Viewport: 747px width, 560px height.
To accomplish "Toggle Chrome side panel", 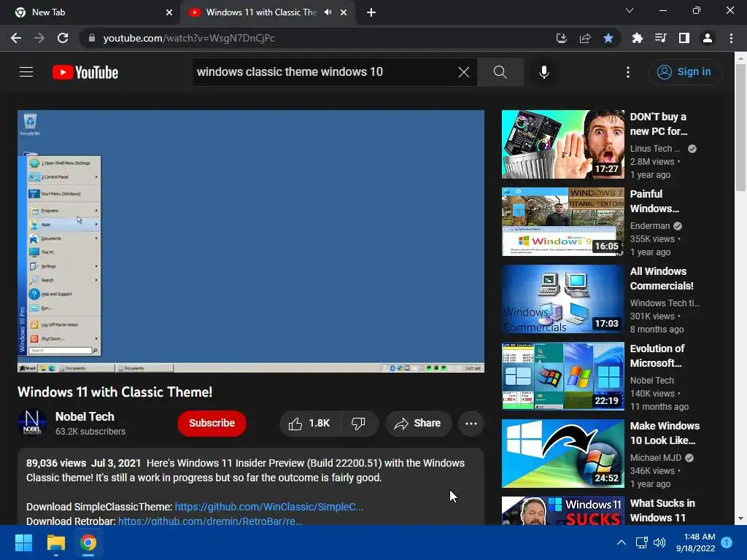I will [684, 38].
